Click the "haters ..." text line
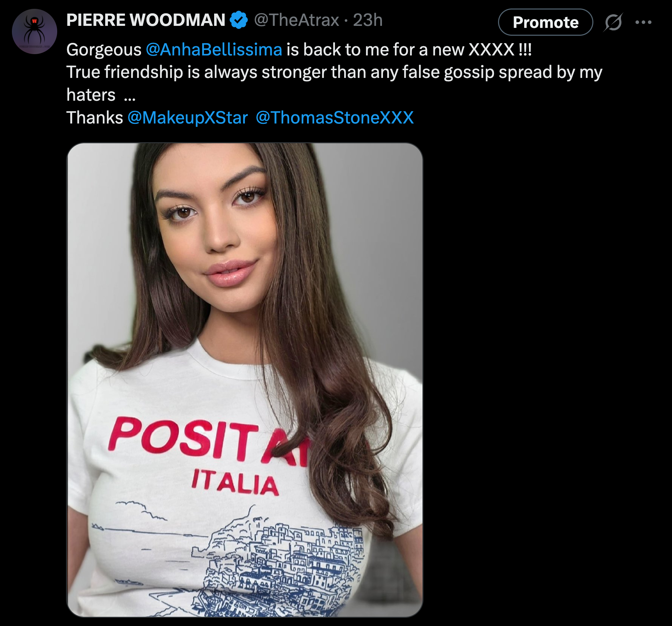The width and height of the screenshot is (672, 626). pos(101,95)
